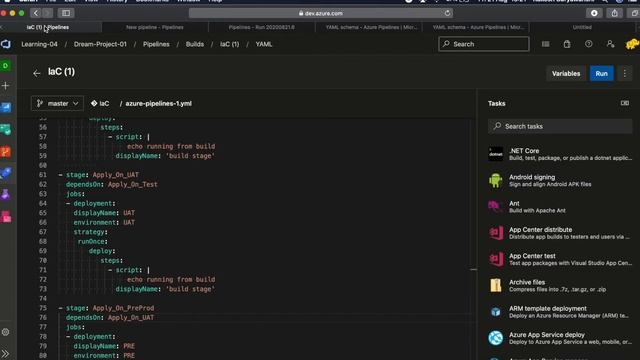Open the Boards icon in sidebar
This screenshot has height=360, width=640.
[6, 107]
